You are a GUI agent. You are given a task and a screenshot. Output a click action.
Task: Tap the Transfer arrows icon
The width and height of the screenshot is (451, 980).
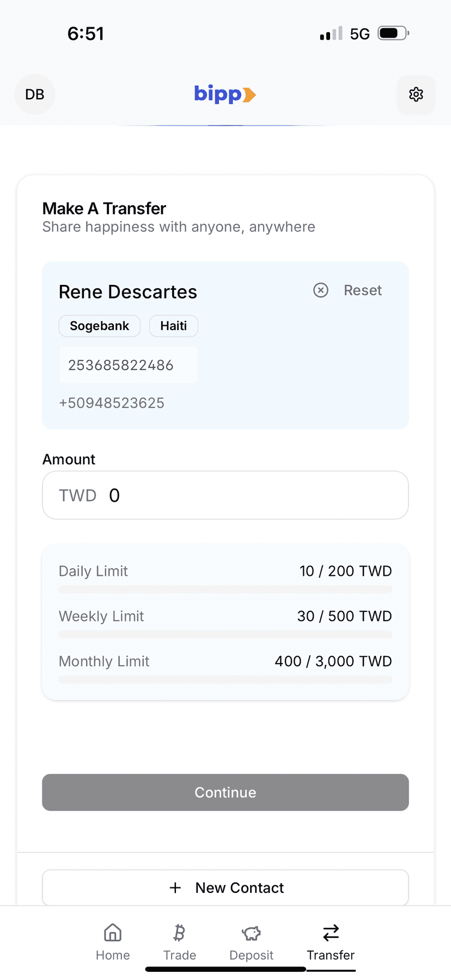(331, 933)
